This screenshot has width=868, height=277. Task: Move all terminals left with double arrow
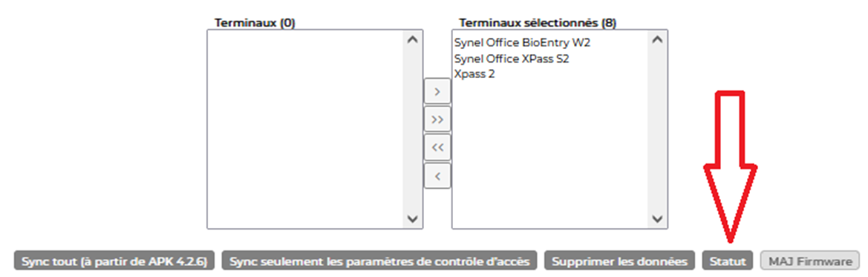pyautogui.click(x=437, y=148)
